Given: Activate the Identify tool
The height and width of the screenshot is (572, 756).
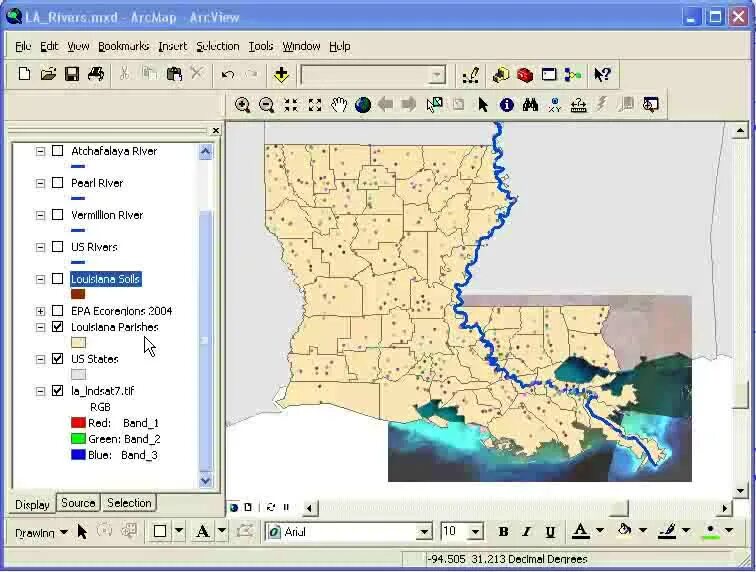Looking at the screenshot, I should tap(506, 105).
